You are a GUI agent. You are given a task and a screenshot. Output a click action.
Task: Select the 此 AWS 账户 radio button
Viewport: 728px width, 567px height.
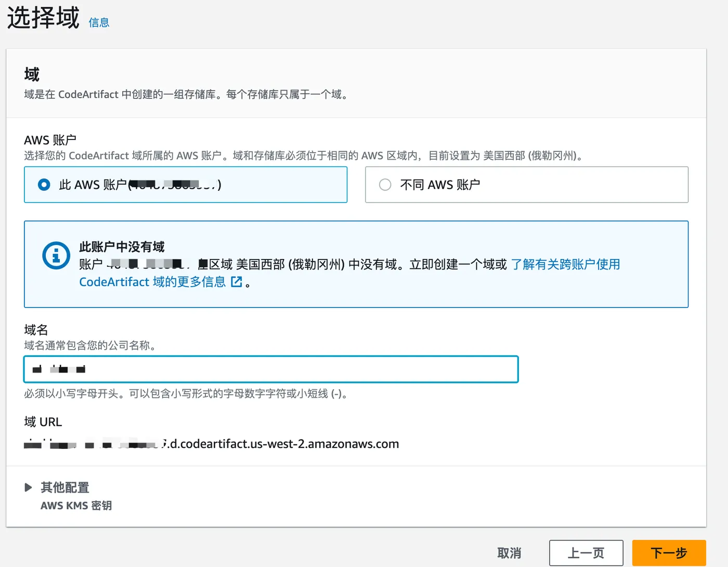44,185
